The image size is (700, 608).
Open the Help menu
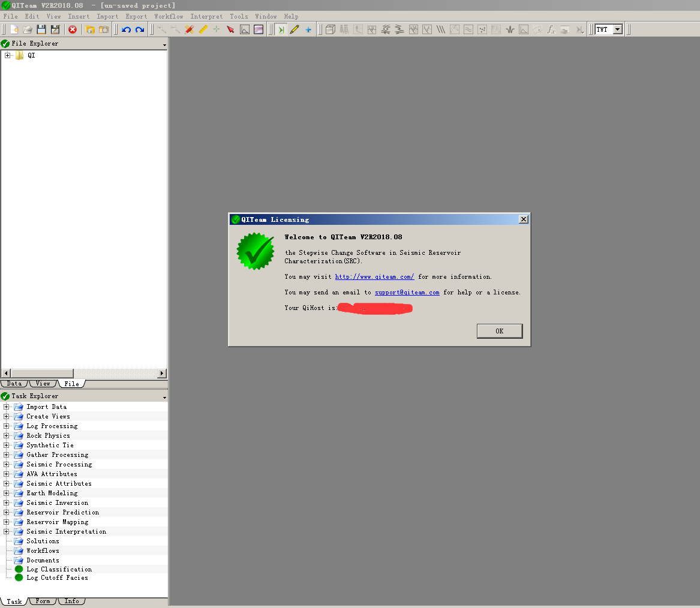click(x=291, y=17)
